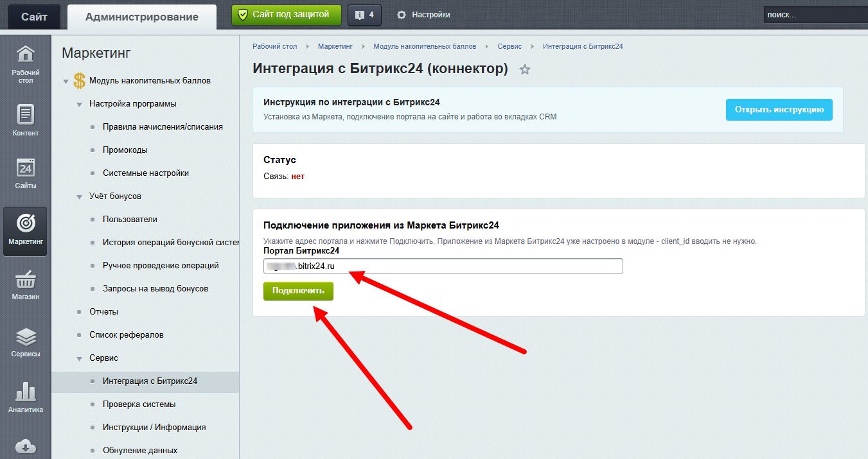Open the Магазин basket icon
868x459 pixels.
coord(25,286)
